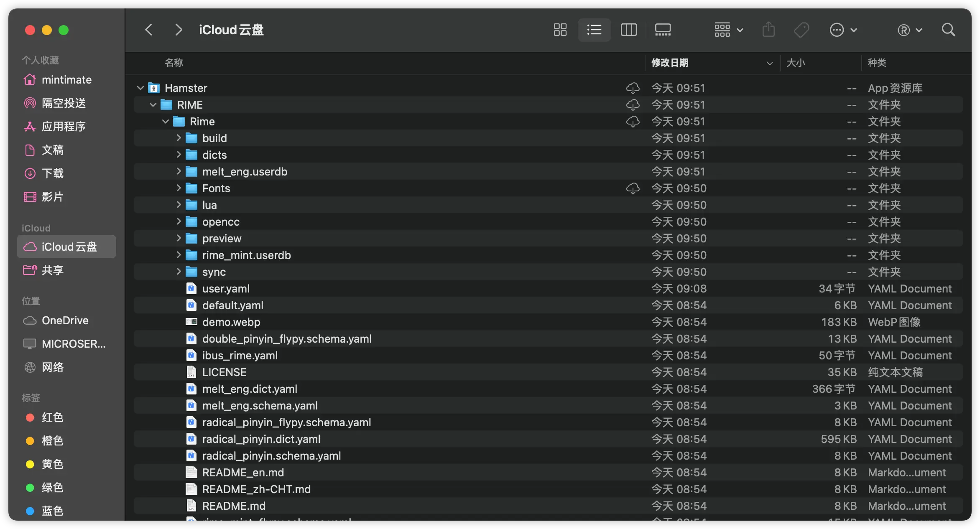Open mintimate home in sidebar
The image size is (980, 529).
pos(66,79)
